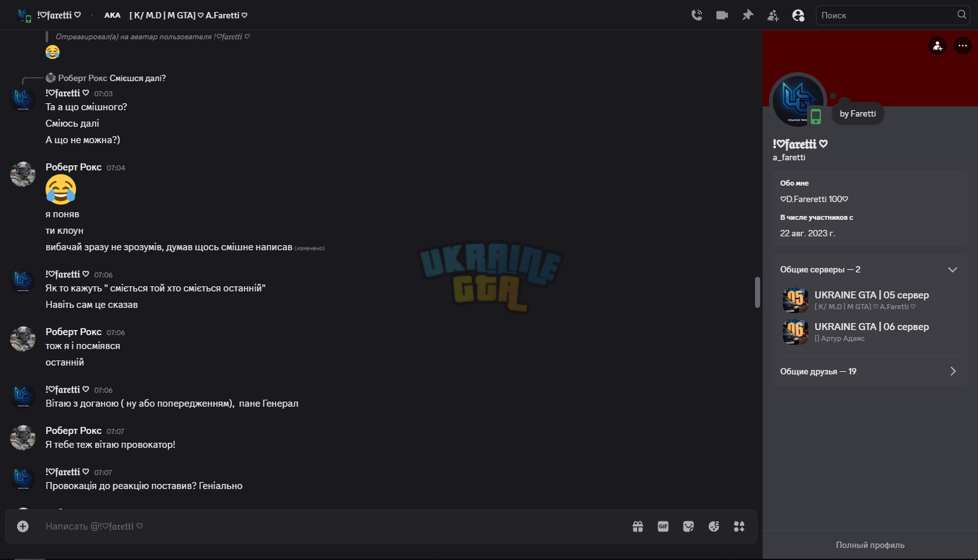Collapse the Общие серверы section
The width and height of the screenshot is (978, 560).
coord(952,270)
